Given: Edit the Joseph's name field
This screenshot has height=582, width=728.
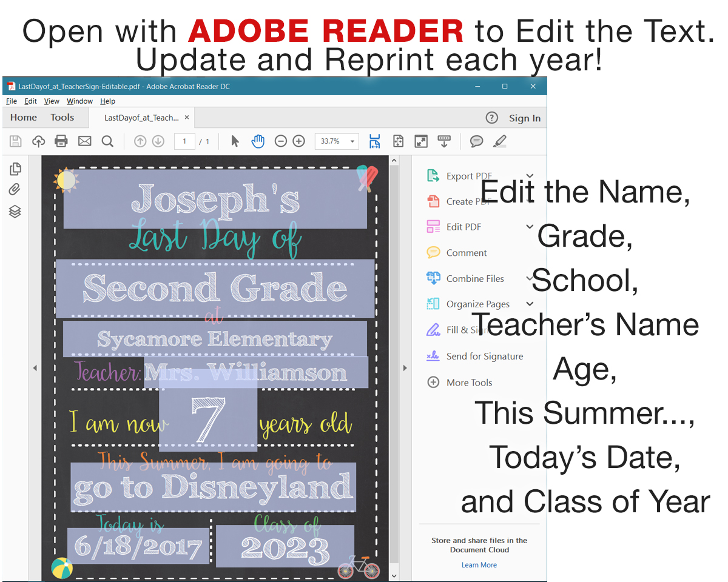Looking at the screenshot, I should 215,199.
